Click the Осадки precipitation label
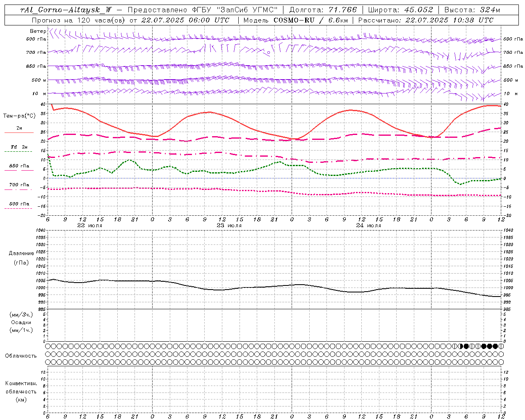The width and height of the screenshot is (525, 420). coord(21,322)
